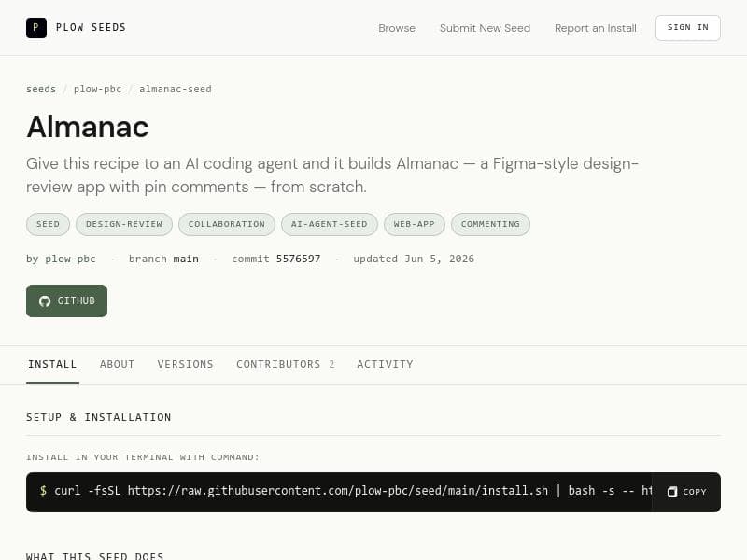The image size is (747, 560).
Task: Switch to the Install tab
Action: 52,364
